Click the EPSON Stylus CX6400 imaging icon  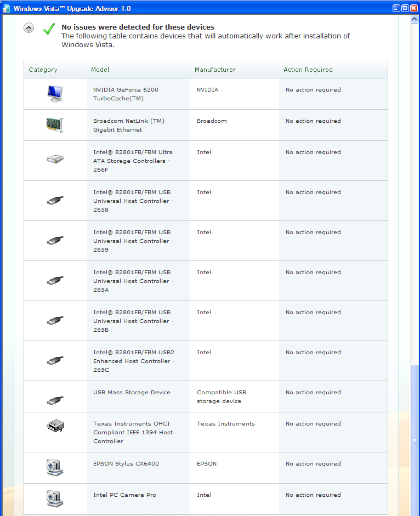55,467
